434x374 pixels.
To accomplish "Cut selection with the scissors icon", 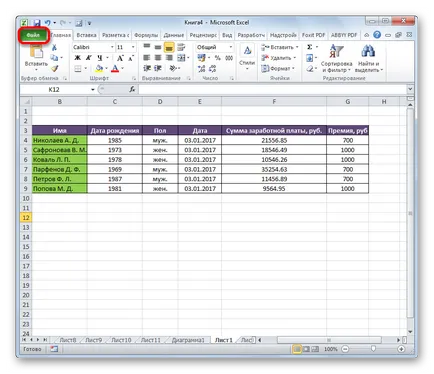I will click(x=54, y=47).
